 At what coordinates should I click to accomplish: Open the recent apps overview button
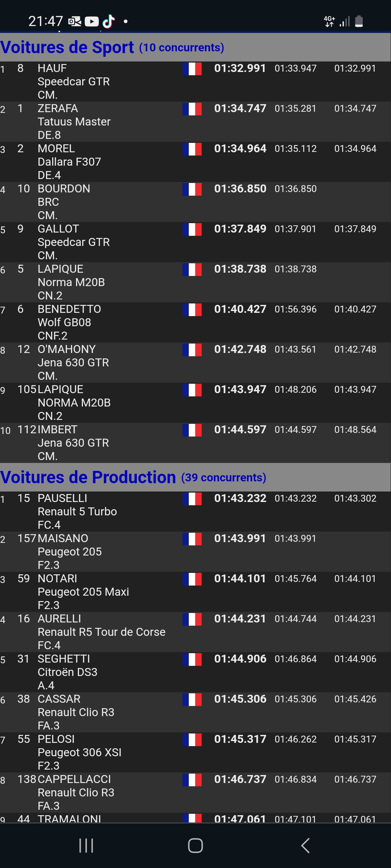[86, 846]
